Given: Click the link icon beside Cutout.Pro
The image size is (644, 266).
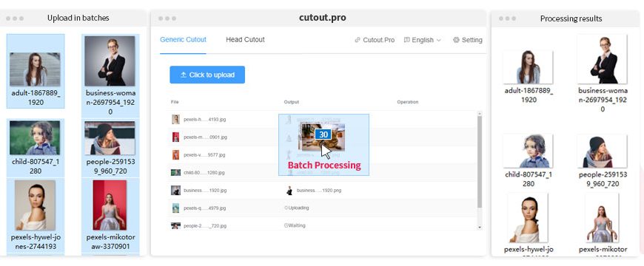Looking at the screenshot, I should 358,40.
